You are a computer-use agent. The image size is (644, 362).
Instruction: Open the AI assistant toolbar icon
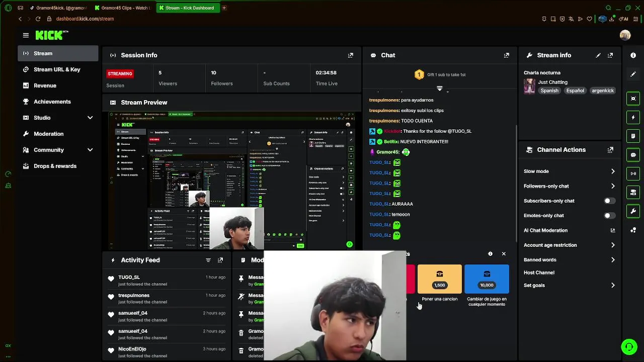tap(624, 19)
